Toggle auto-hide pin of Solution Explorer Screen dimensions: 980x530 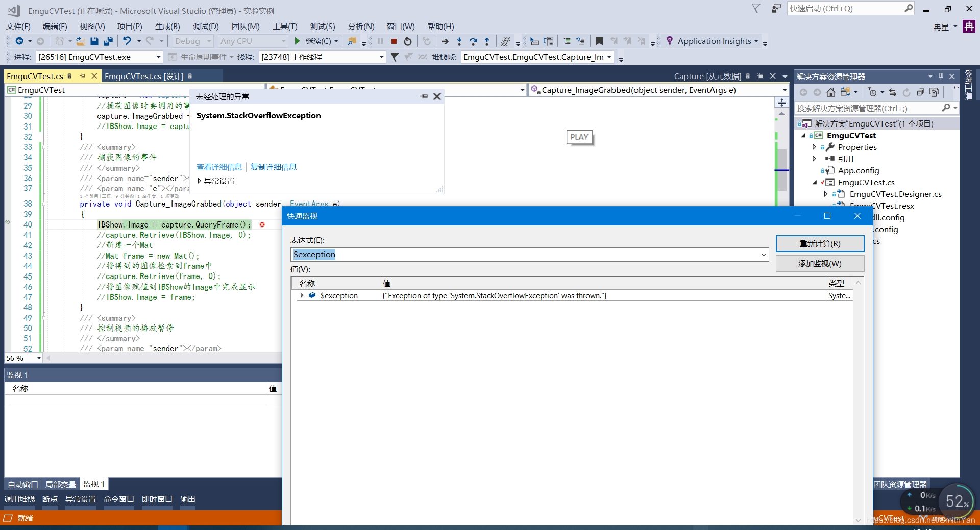pyautogui.click(x=941, y=76)
